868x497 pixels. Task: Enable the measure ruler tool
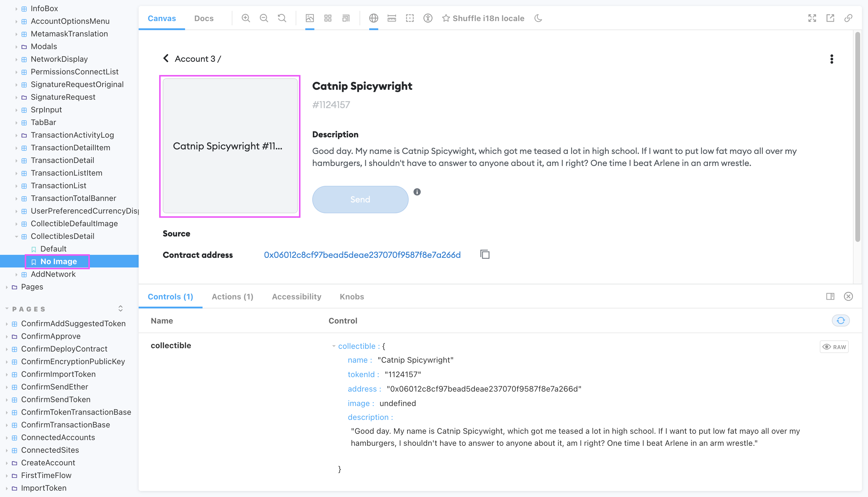coord(392,18)
